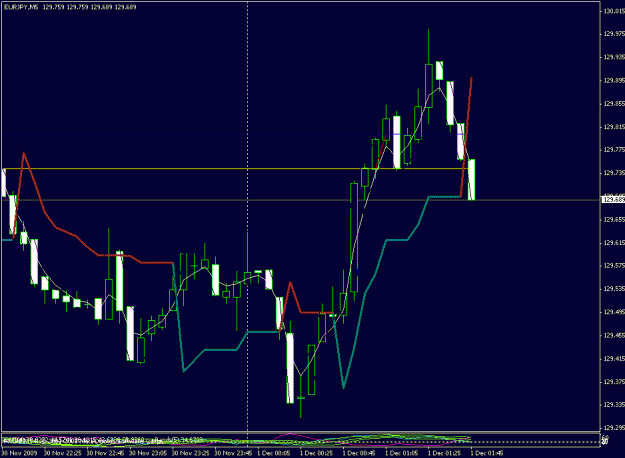Select the 129.335 price label
Image resolution: width=625 pixels, height=458 pixels.
coord(614,405)
